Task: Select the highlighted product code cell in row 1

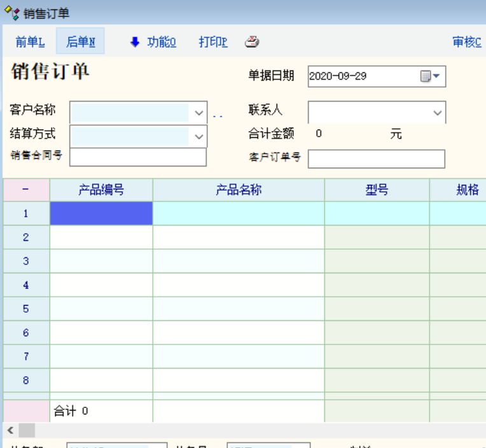Action: click(101, 214)
